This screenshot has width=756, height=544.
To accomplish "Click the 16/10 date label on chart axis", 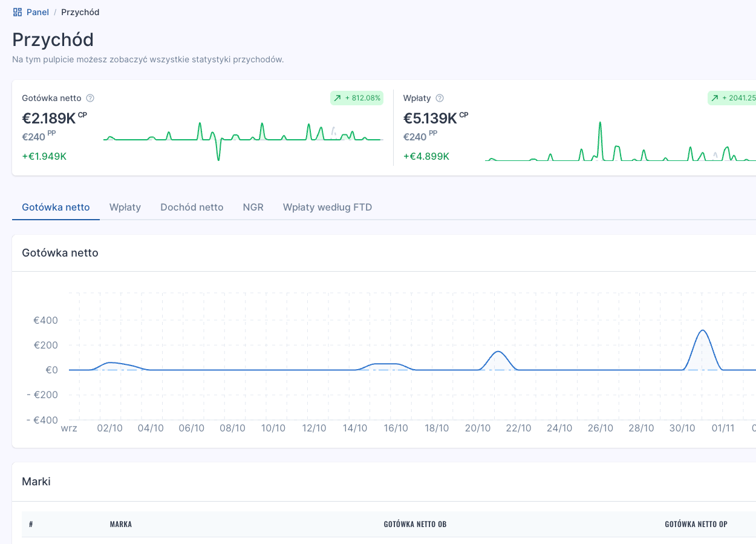I will click(x=396, y=428).
